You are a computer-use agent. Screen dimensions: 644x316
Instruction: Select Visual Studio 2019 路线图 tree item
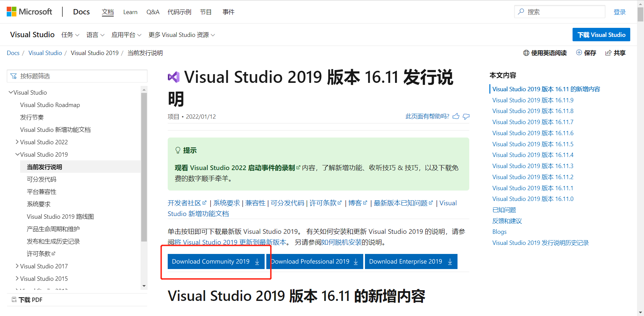pyautogui.click(x=60, y=216)
